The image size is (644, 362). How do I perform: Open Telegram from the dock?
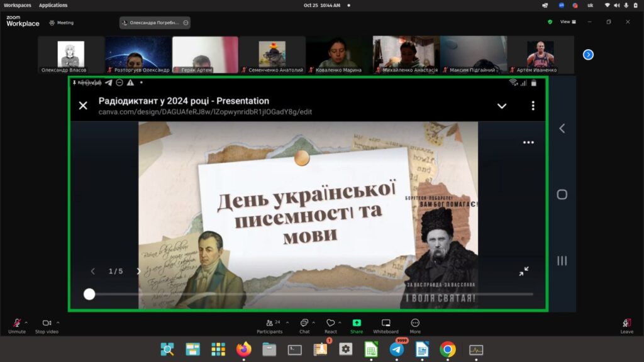tap(396, 349)
